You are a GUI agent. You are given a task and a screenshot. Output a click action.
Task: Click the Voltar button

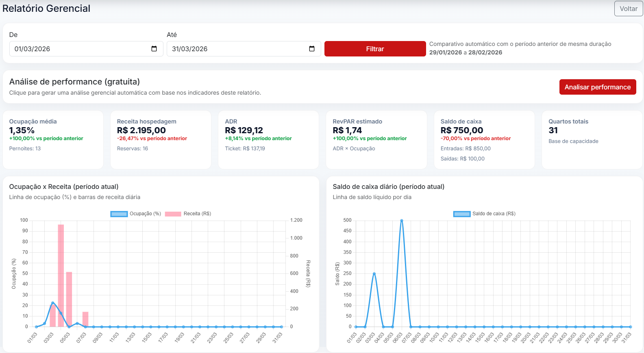[629, 9]
